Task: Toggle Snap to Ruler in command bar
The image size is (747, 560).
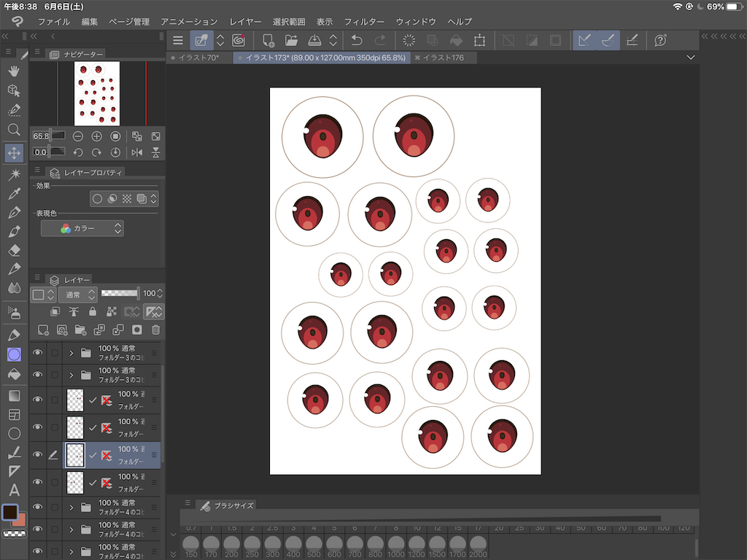Action: tap(584, 41)
